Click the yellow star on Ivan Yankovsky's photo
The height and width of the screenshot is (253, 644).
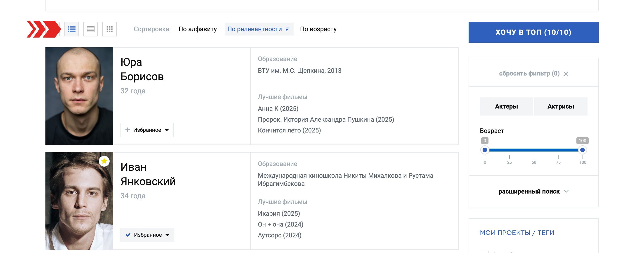(104, 161)
